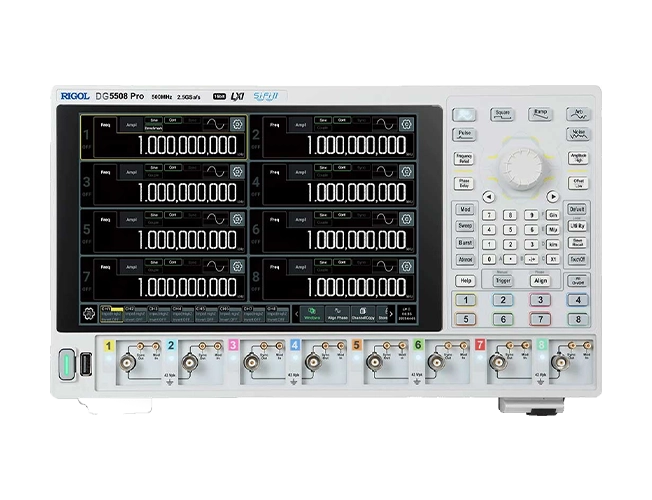The height and width of the screenshot is (500, 652).
Task: Push the Burst key
Action: click(465, 243)
